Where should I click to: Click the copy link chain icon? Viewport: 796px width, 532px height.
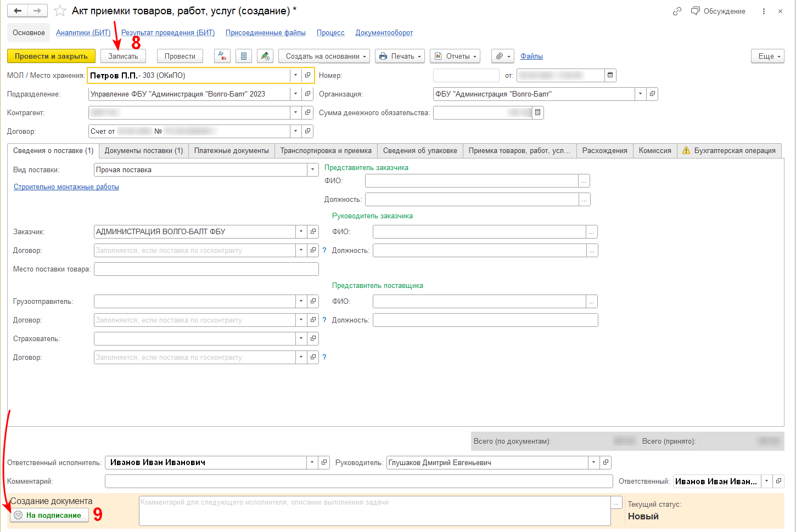[677, 11]
